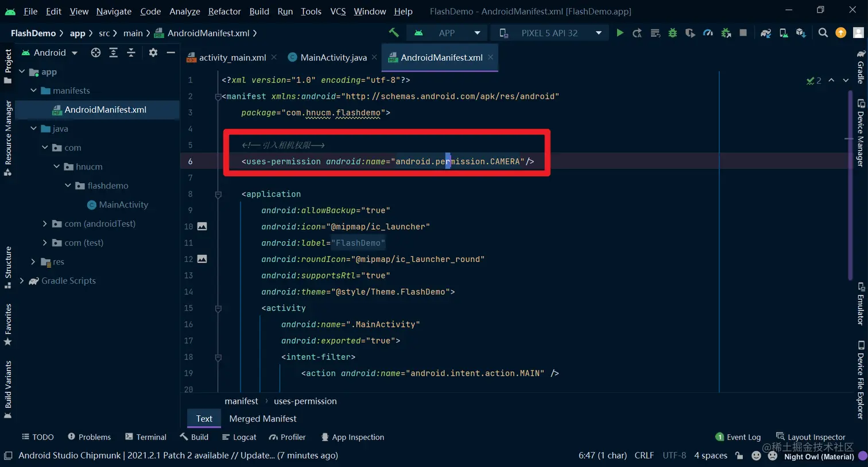Expand Gradle Scripts node
Screen dimensions: 868x467
coord(22,280)
